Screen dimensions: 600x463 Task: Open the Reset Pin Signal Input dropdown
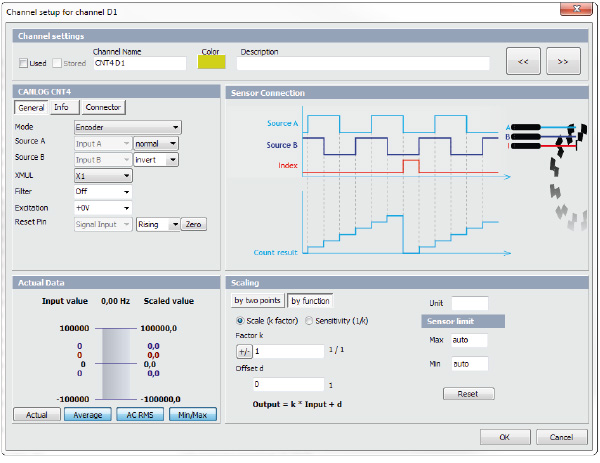103,224
